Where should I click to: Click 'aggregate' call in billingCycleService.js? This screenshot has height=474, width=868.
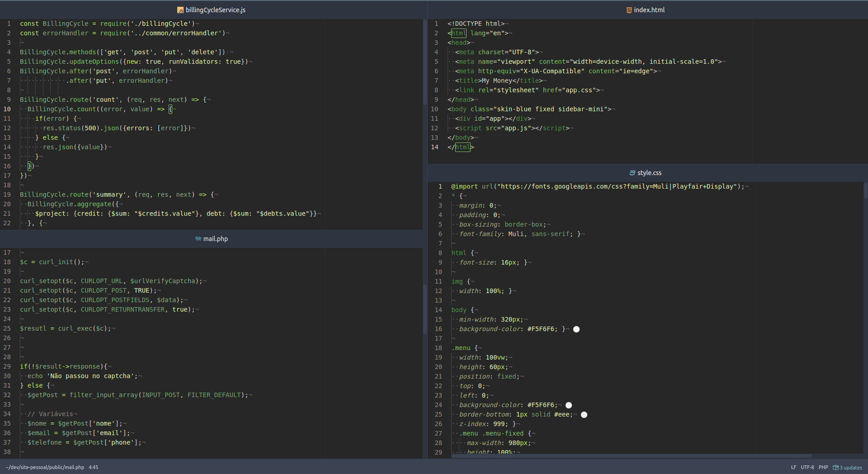point(94,204)
